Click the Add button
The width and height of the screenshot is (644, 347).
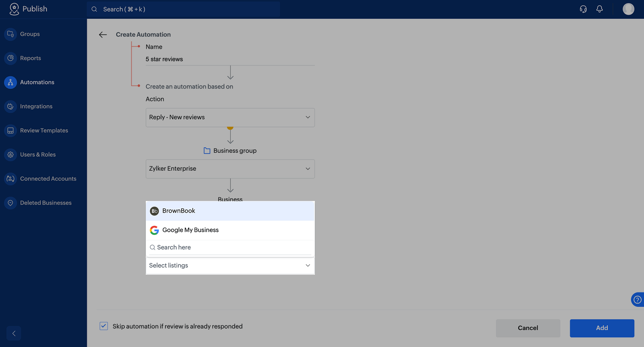click(602, 328)
